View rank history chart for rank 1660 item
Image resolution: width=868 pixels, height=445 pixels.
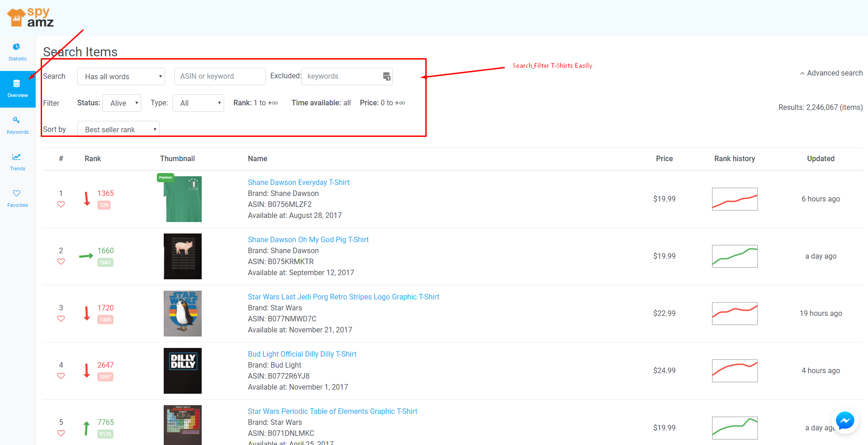(x=734, y=256)
